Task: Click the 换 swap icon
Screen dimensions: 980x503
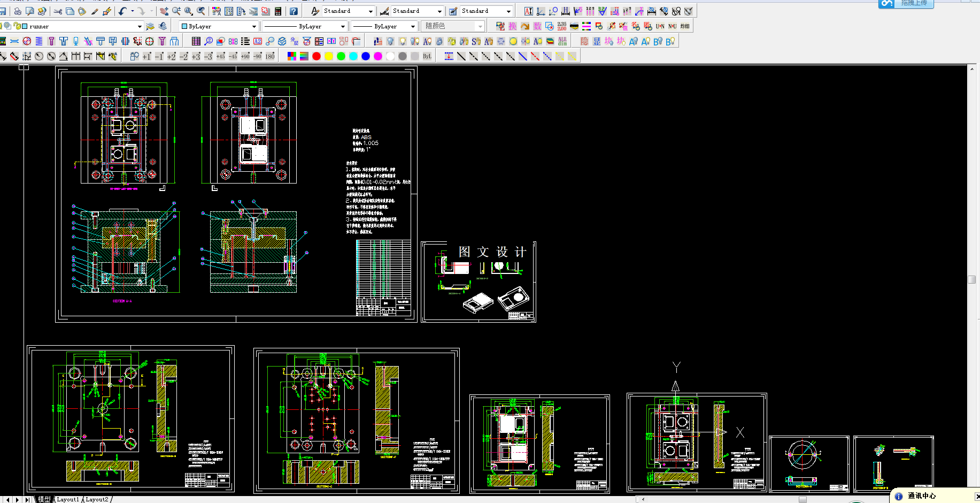Action: pyautogui.click(x=513, y=26)
